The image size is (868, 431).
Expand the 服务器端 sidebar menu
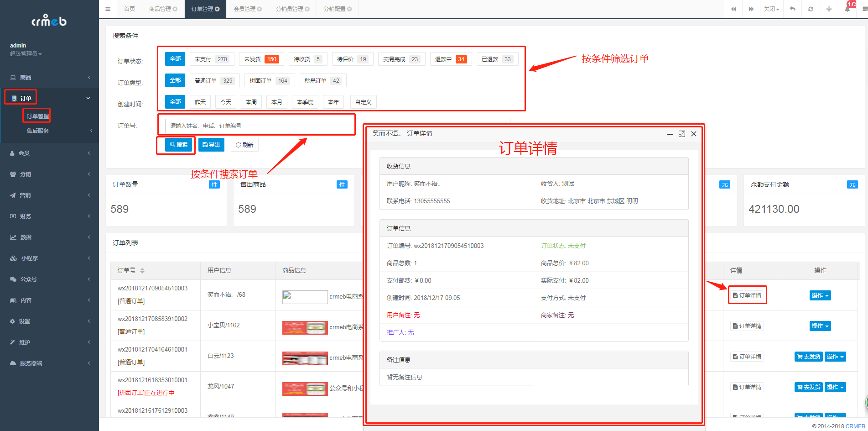(49, 363)
